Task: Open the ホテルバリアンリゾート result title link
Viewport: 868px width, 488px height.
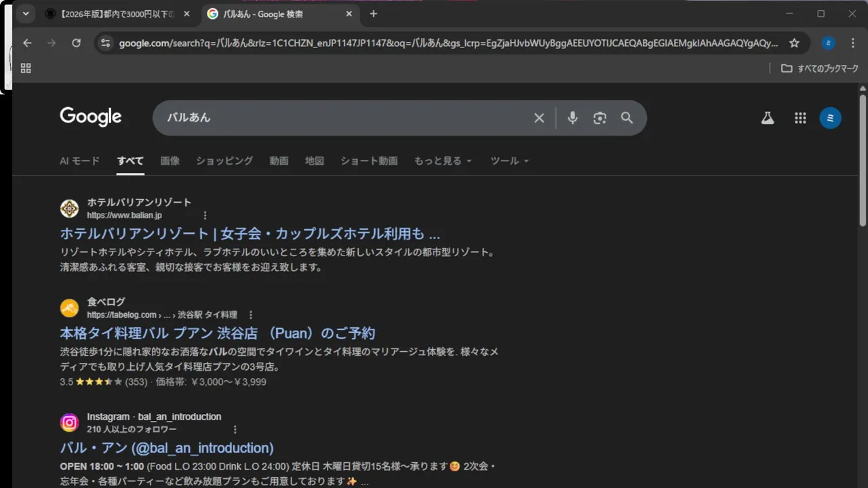Action: click(250, 234)
